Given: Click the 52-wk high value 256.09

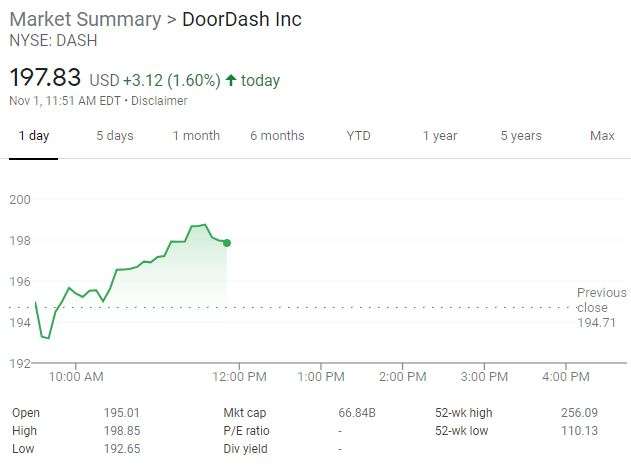Looking at the screenshot, I should [579, 413].
